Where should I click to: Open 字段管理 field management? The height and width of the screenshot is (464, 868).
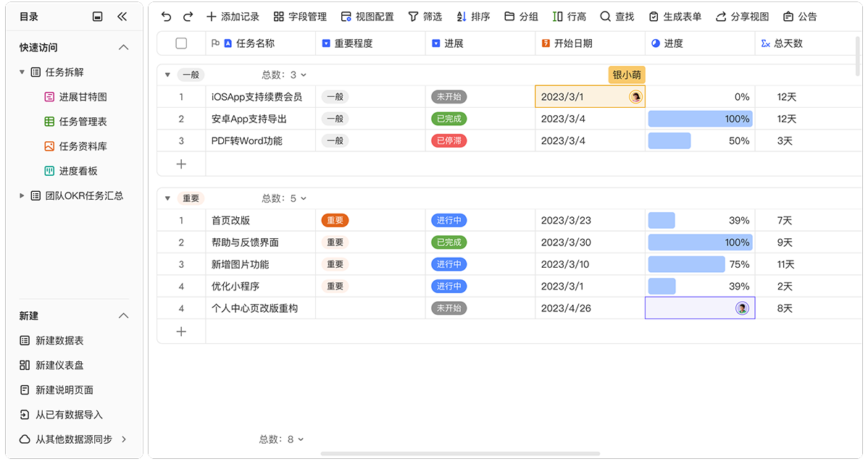300,17
